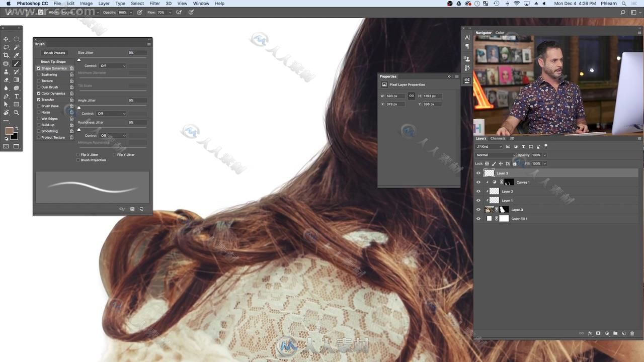Open the Layer menu
The height and width of the screenshot is (362, 644).
pos(104,4)
